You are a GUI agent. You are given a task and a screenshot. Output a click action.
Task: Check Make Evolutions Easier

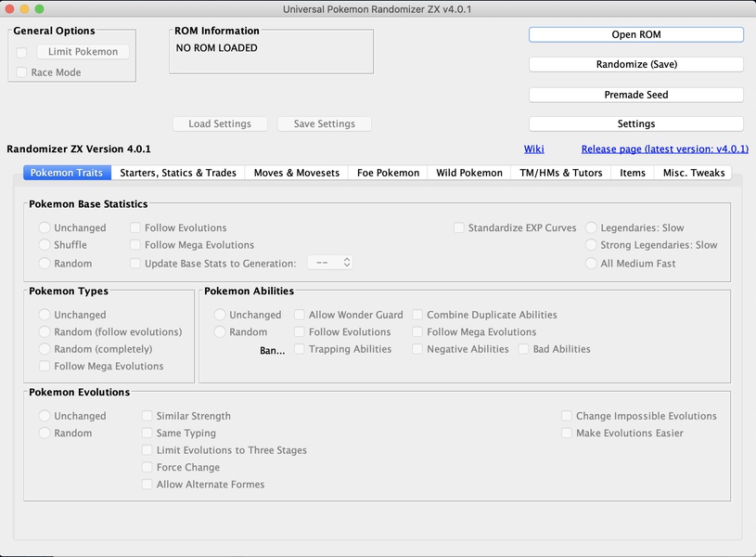click(567, 434)
